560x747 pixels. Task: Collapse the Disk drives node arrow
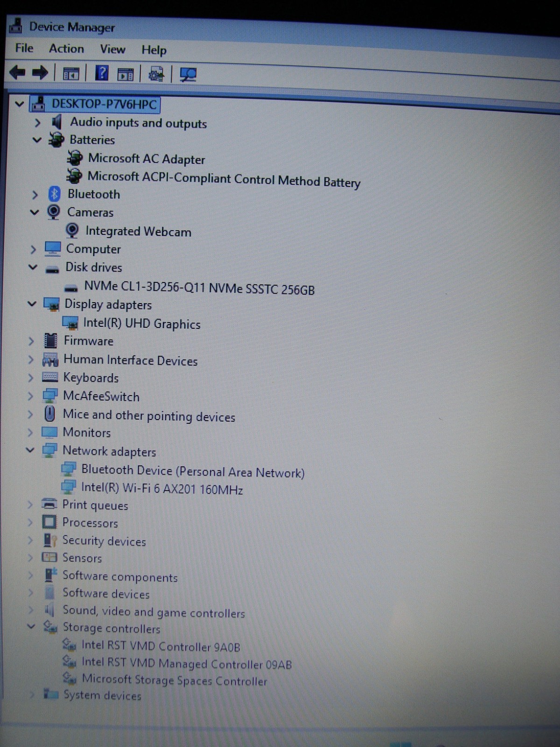[32, 267]
